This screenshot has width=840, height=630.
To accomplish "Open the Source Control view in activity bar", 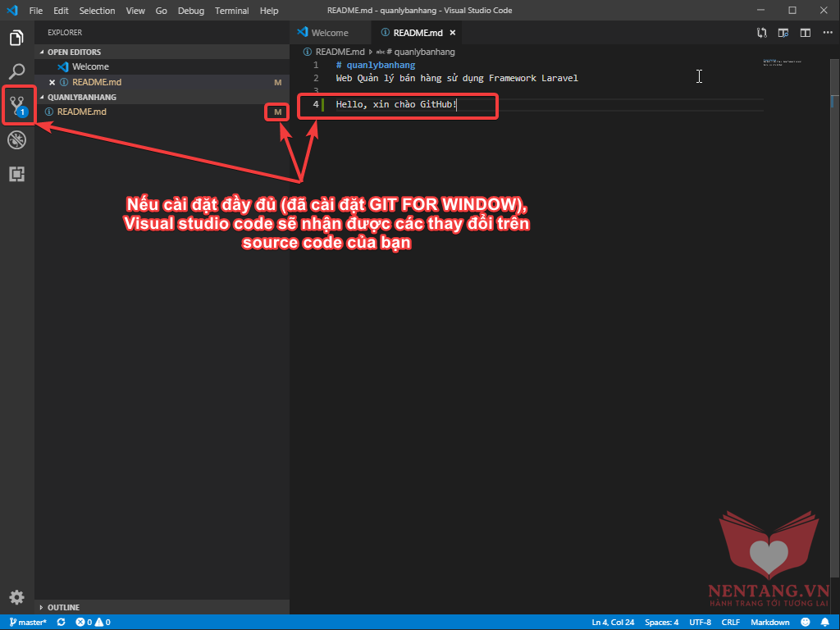I will tap(17, 105).
